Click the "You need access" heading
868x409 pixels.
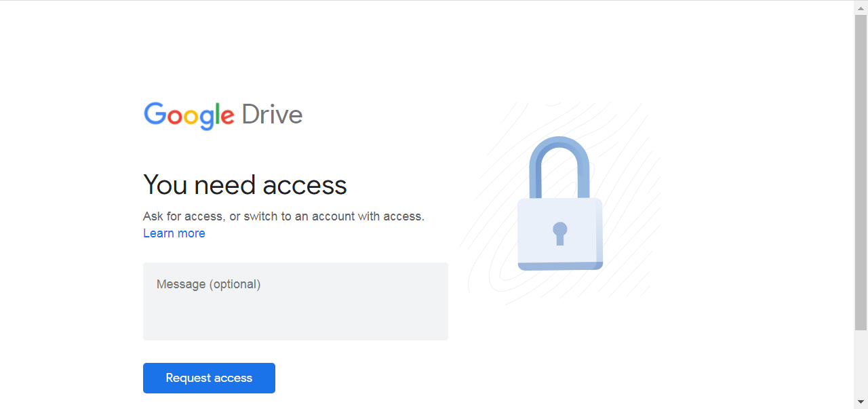point(245,184)
